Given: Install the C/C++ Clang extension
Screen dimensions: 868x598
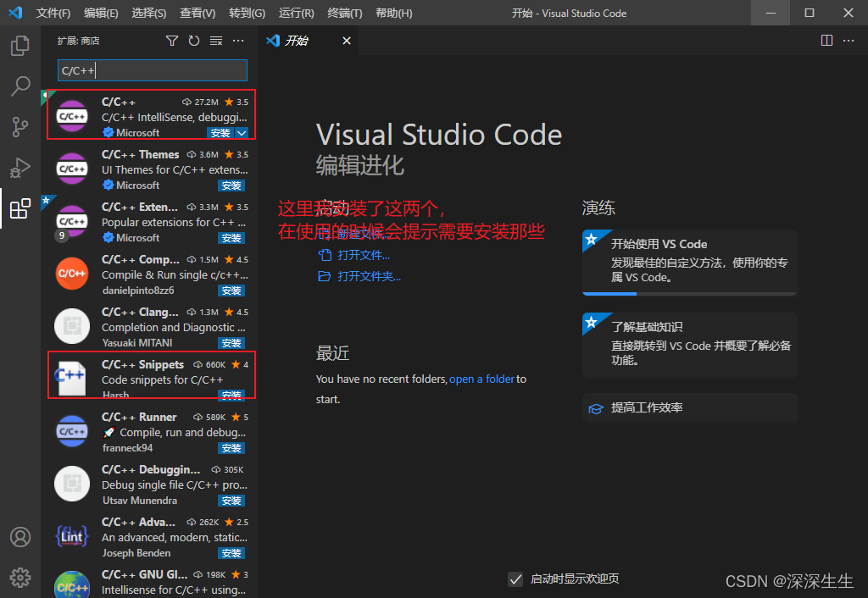Looking at the screenshot, I should click(x=231, y=343).
